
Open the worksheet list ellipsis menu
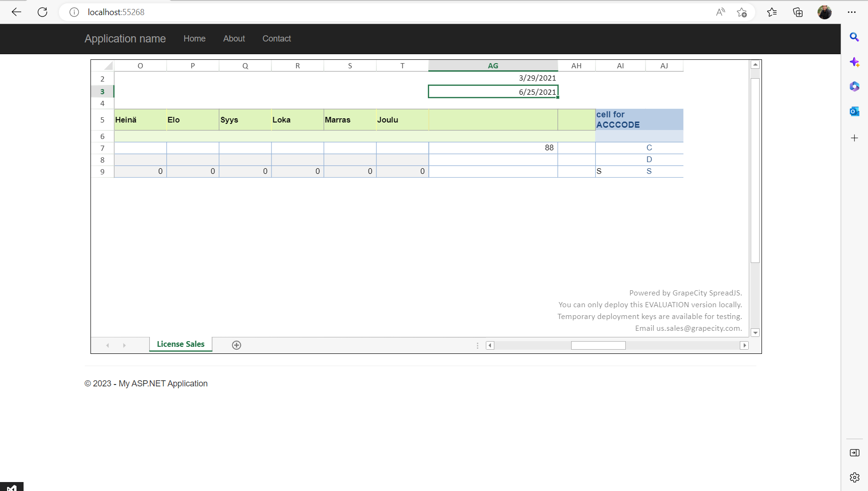click(x=477, y=345)
